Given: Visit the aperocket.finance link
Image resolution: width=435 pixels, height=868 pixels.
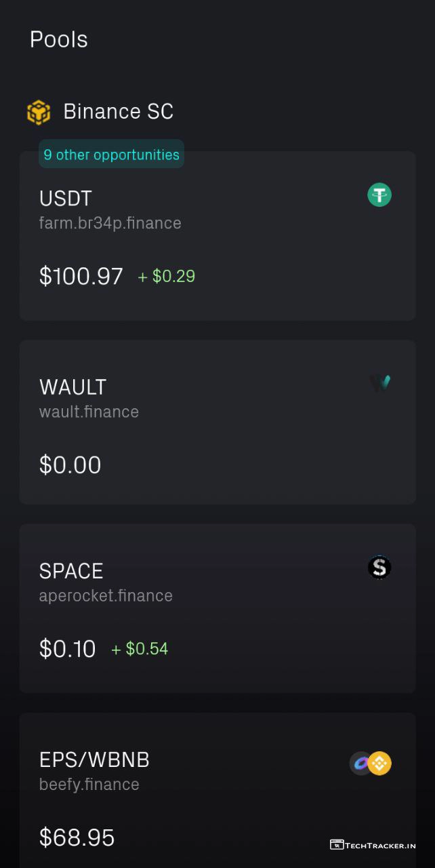Looking at the screenshot, I should [x=106, y=595].
